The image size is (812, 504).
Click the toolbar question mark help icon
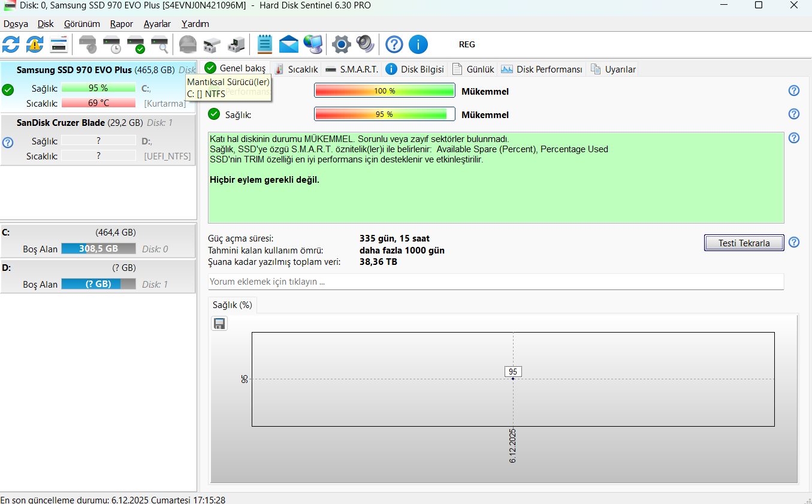pyautogui.click(x=394, y=44)
